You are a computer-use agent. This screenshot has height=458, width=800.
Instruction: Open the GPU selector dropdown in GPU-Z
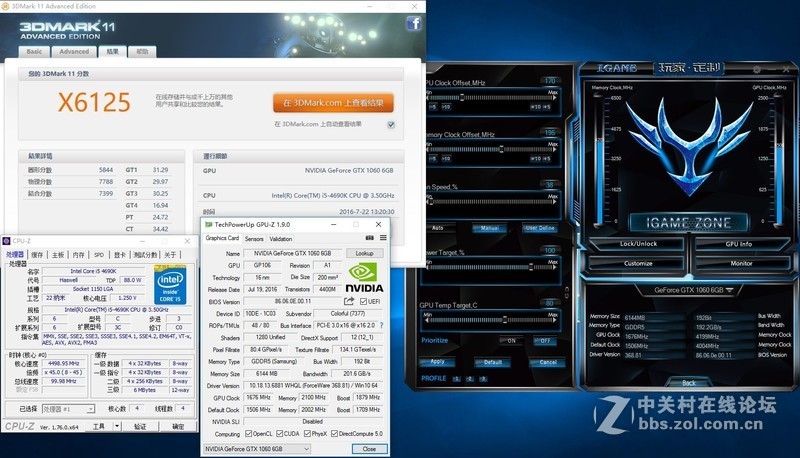pyautogui.click(x=257, y=449)
